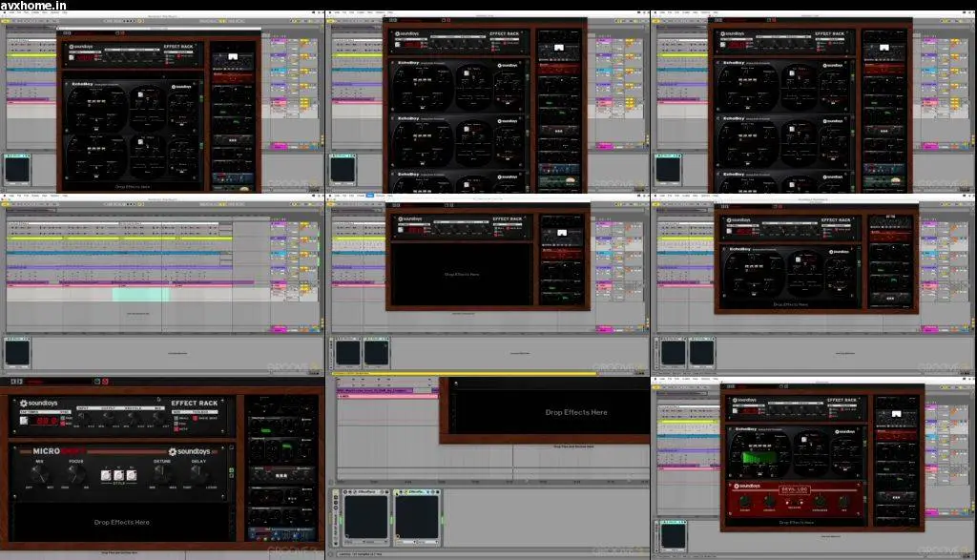Click the red icon in MicroShift frame's top bar

coord(105,382)
